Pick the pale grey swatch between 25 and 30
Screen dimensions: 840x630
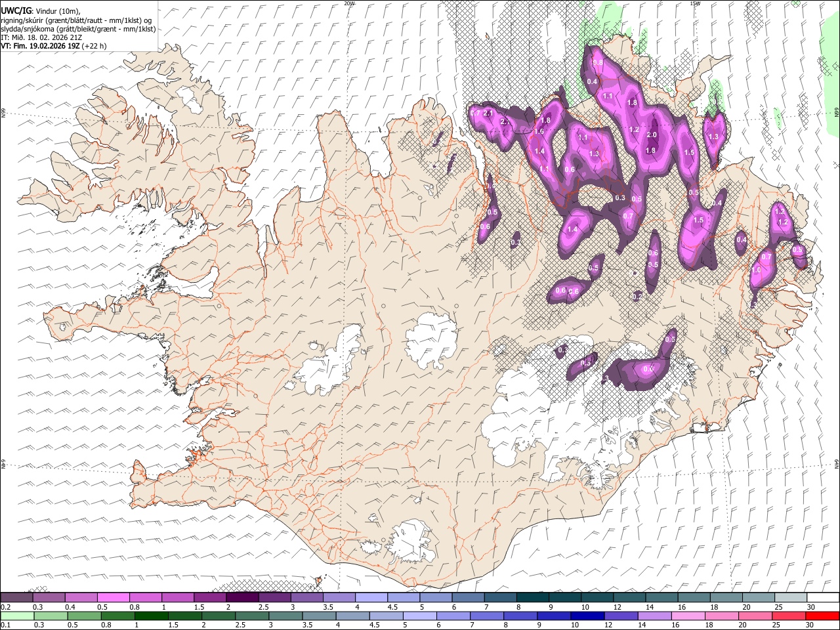(790, 597)
